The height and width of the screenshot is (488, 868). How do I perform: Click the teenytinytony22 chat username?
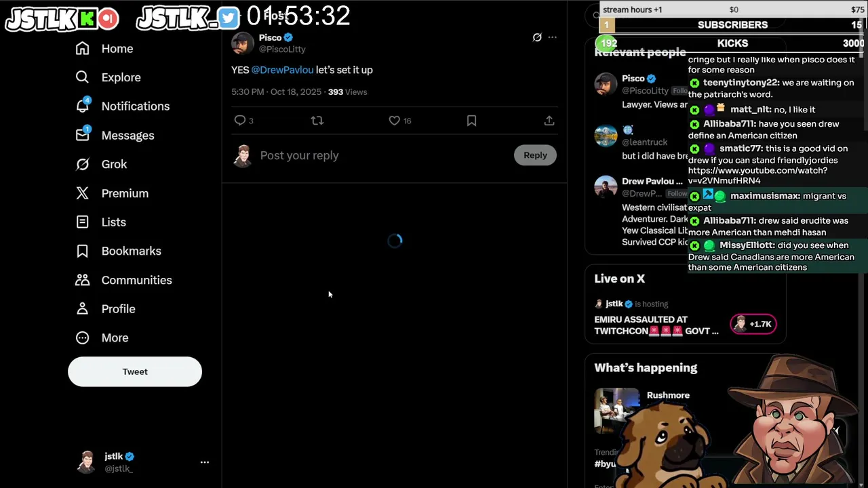click(x=741, y=83)
